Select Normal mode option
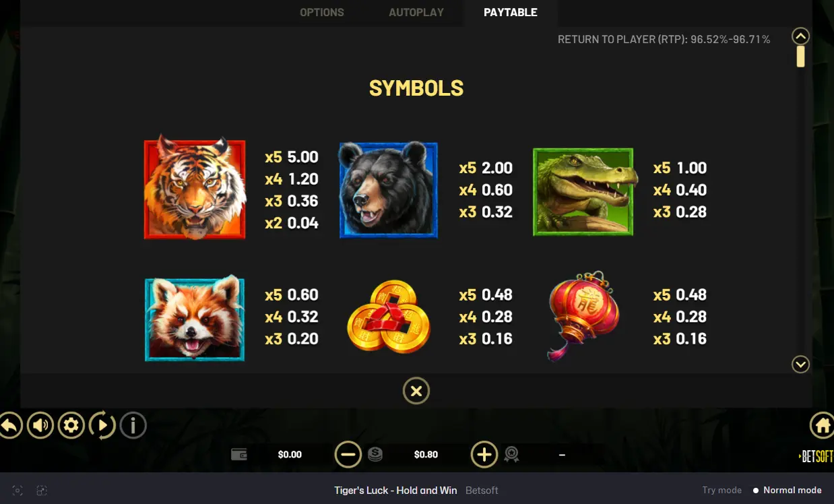 (x=788, y=490)
